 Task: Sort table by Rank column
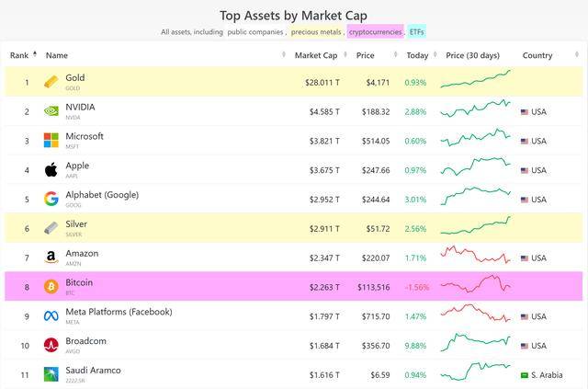click(20, 55)
